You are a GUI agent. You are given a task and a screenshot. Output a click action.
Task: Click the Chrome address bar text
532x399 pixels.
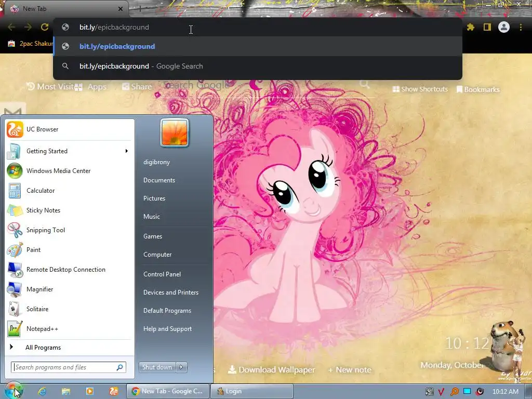114,27
